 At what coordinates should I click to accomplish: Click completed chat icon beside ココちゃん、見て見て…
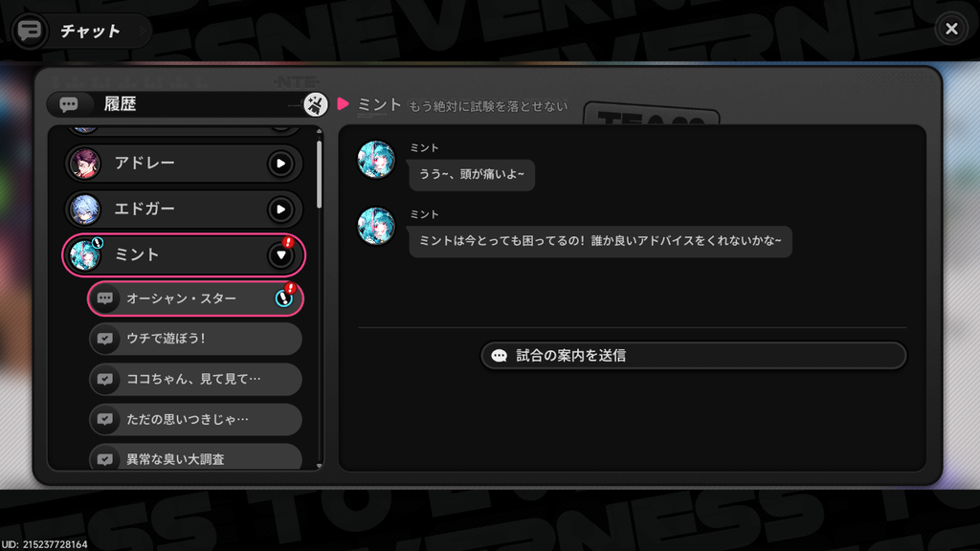[105, 379]
